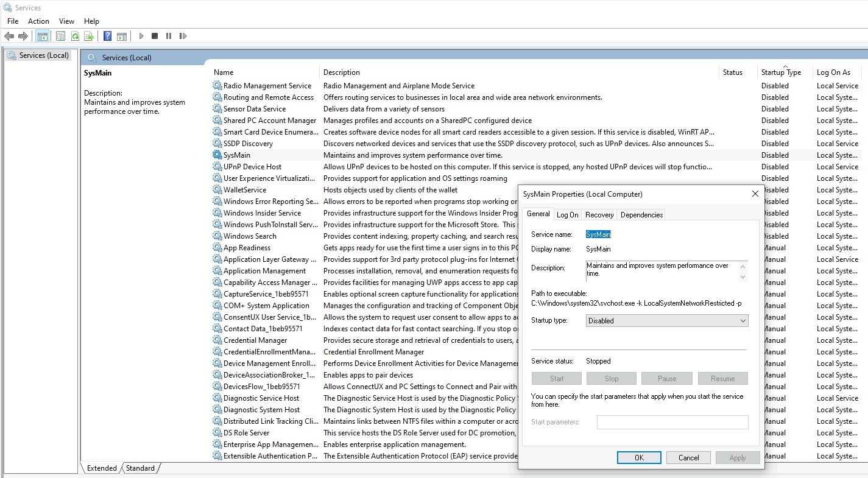868x478 pixels.
Task: Click the Back arrow in toolbar
Action: click(9, 37)
